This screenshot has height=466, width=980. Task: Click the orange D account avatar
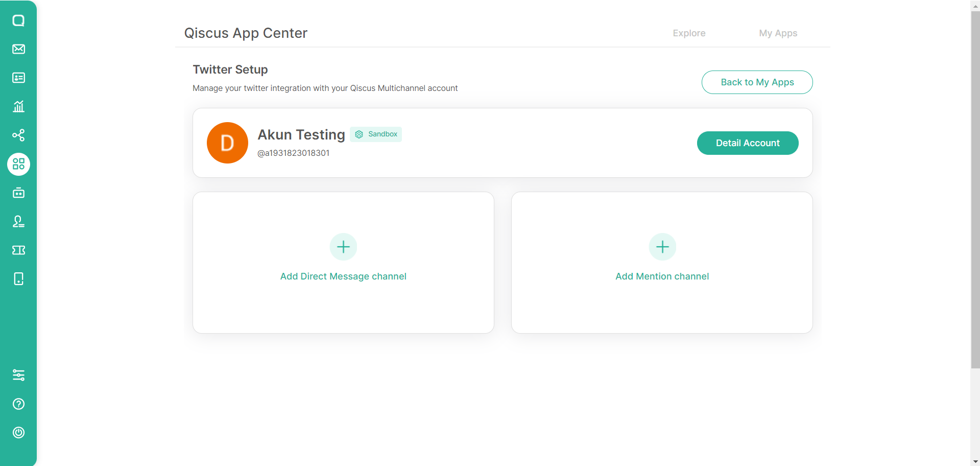pyautogui.click(x=227, y=143)
